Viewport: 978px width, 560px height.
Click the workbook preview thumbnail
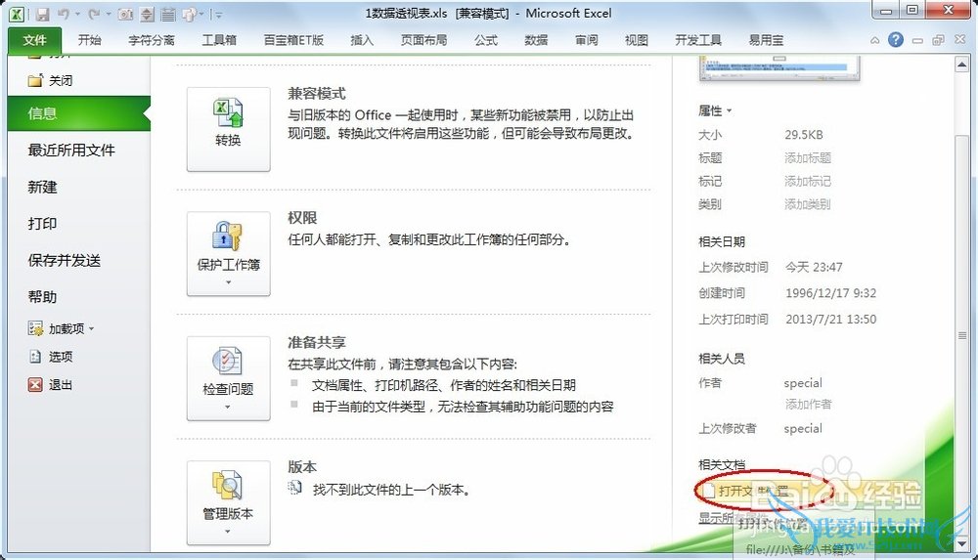point(779,68)
